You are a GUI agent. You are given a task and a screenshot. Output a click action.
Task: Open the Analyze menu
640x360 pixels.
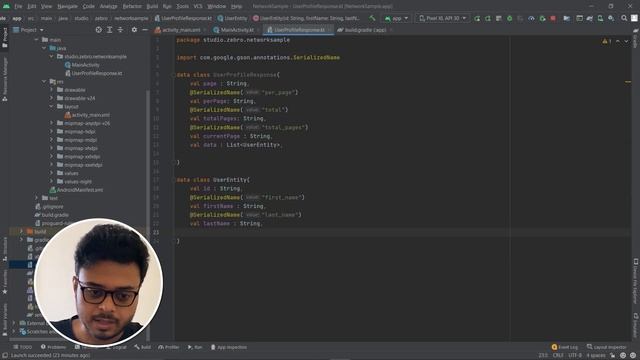[x=109, y=7]
